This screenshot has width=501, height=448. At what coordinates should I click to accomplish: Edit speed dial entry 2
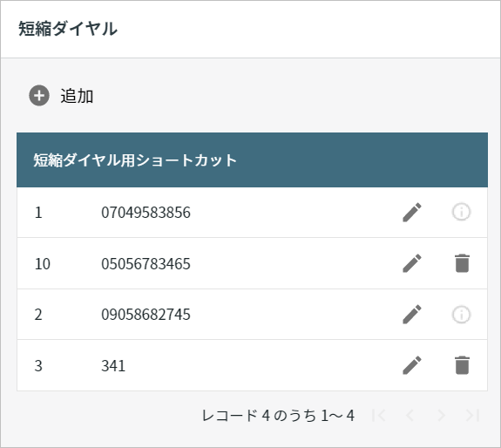click(412, 315)
